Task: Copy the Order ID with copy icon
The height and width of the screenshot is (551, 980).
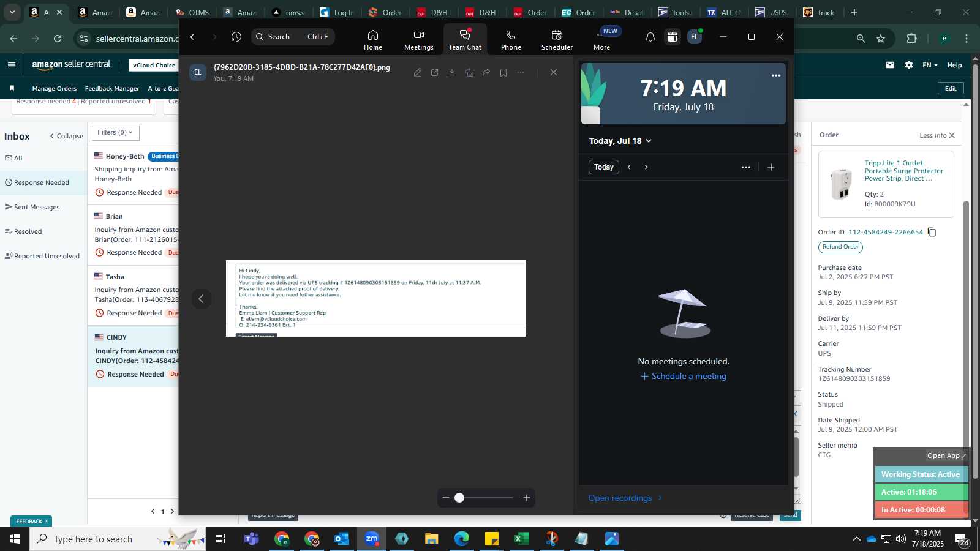Action: 932,232
